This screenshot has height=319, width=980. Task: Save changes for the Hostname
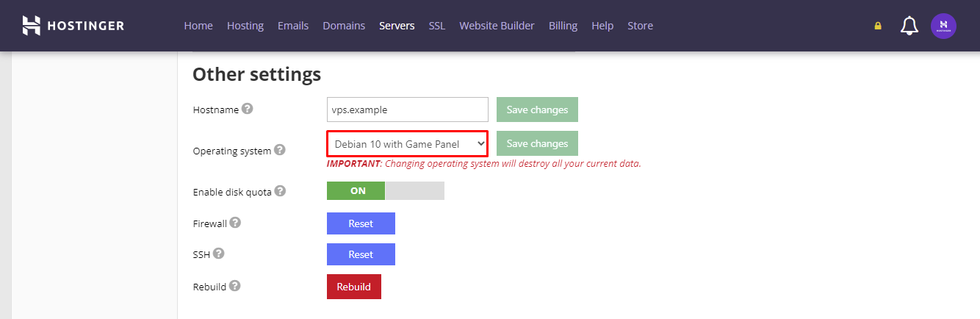pyautogui.click(x=537, y=110)
